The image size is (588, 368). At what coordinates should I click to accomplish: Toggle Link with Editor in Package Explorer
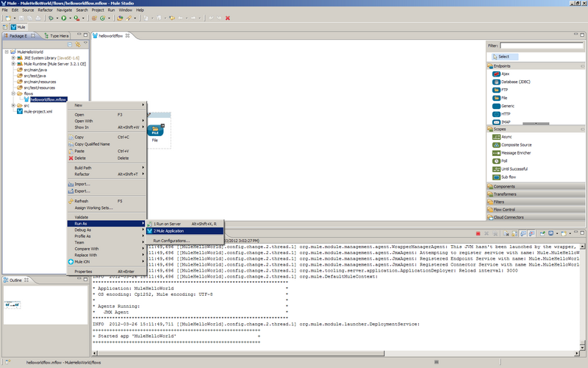tap(78, 44)
